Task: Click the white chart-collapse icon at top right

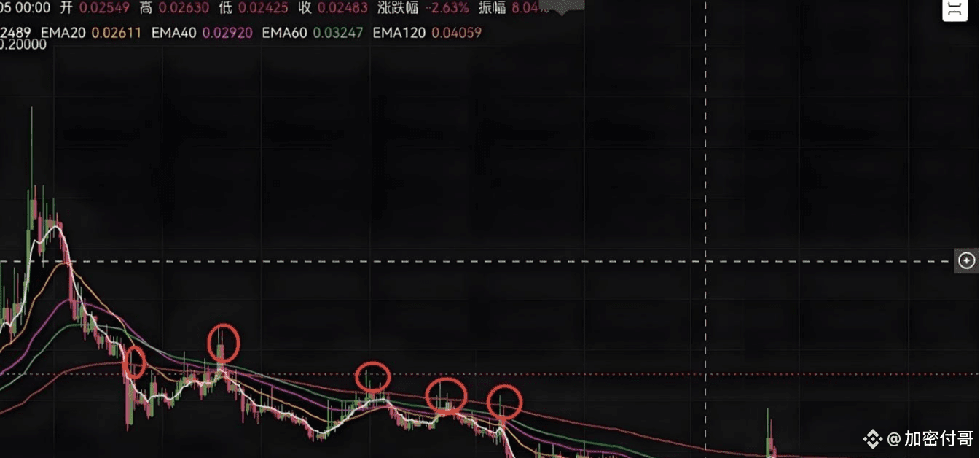Action: click(954, 9)
